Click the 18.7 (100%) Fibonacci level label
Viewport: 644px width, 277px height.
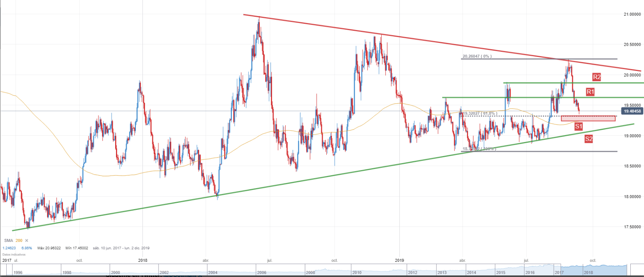pos(479,149)
